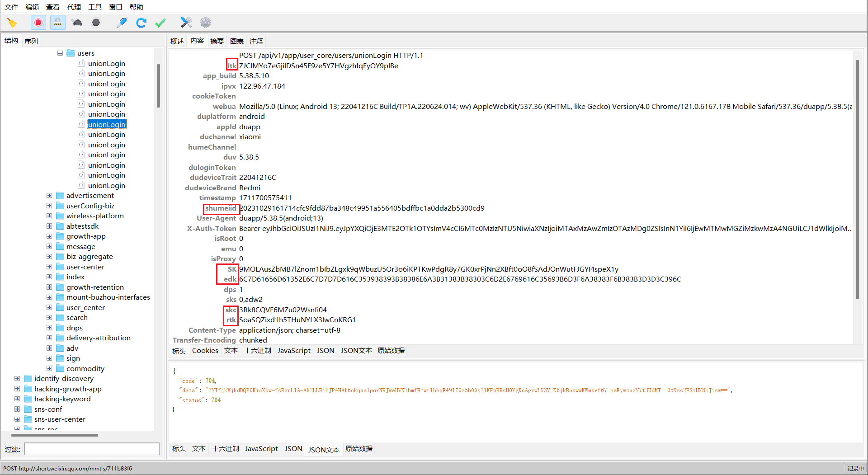This screenshot has width=868, height=475.
Task: Open the 文件 menu
Action: tap(11, 7)
